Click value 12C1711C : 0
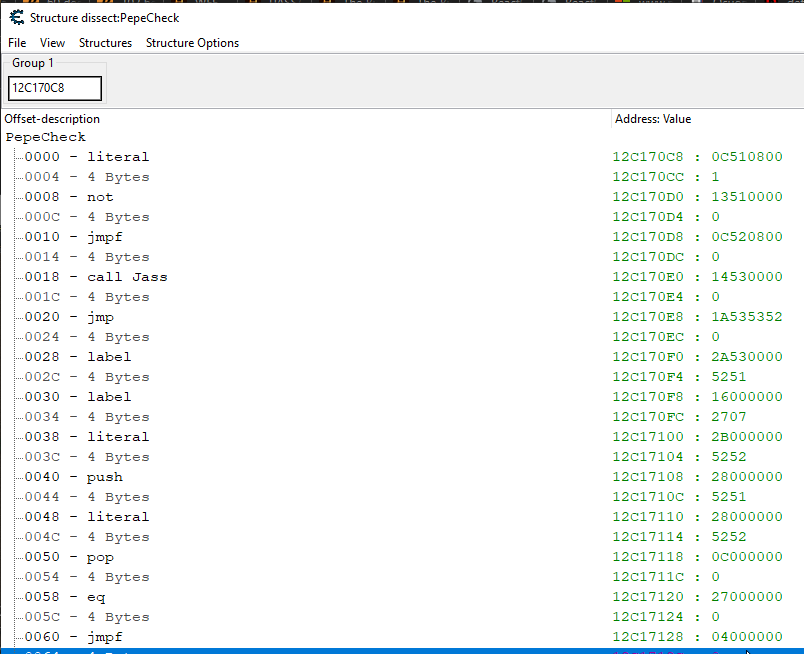The height and width of the screenshot is (654, 804). tap(666, 577)
